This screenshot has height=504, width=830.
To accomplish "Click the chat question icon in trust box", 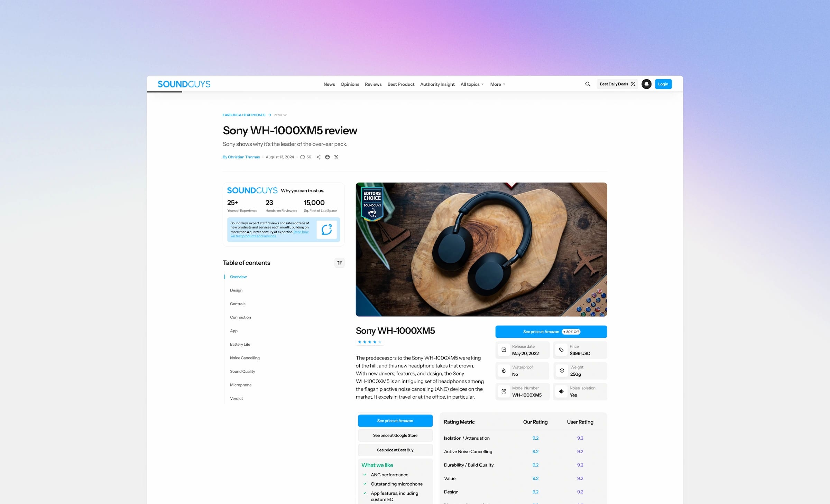I will 326,230.
